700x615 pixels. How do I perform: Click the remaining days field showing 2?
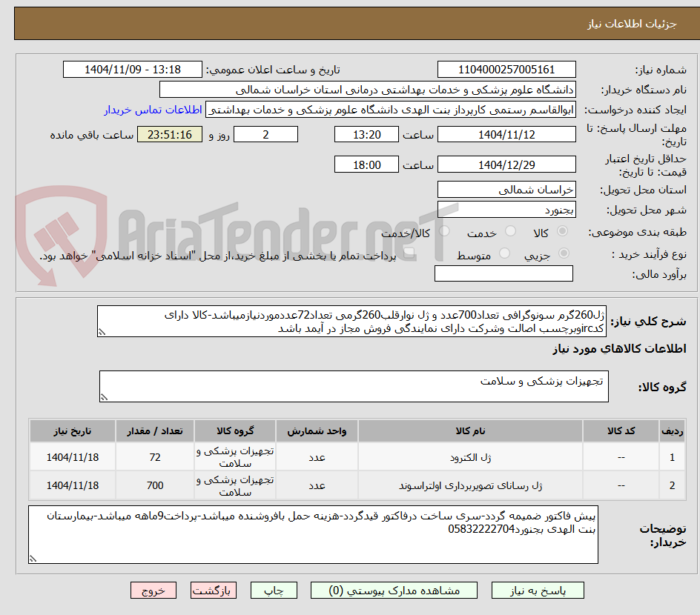[265, 134]
